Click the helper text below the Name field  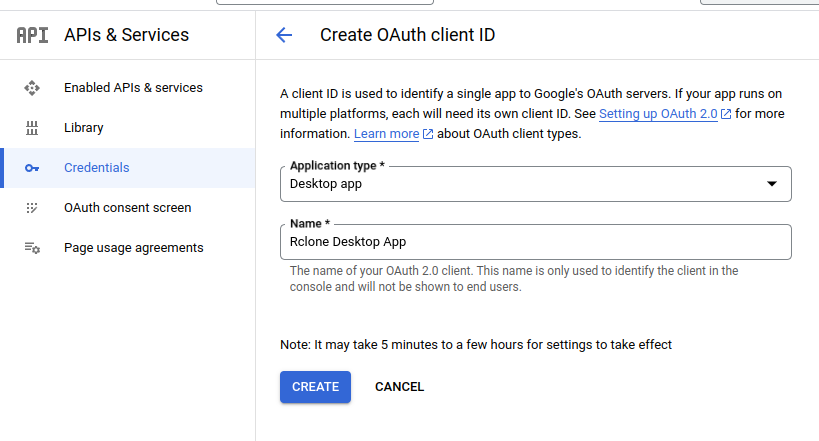tap(514, 279)
